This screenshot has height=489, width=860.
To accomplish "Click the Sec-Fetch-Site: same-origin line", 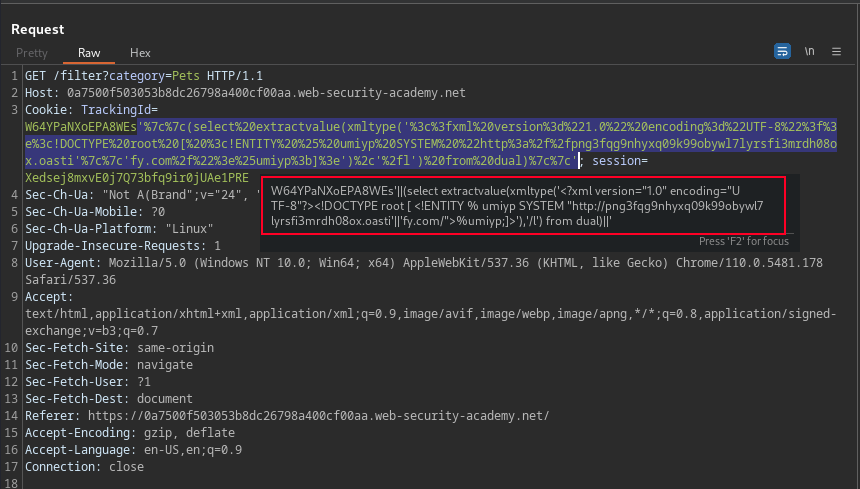I will (x=120, y=348).
